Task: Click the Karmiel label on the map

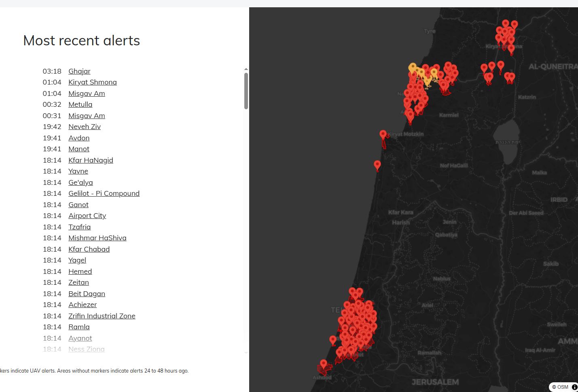Action: point(449,115)
